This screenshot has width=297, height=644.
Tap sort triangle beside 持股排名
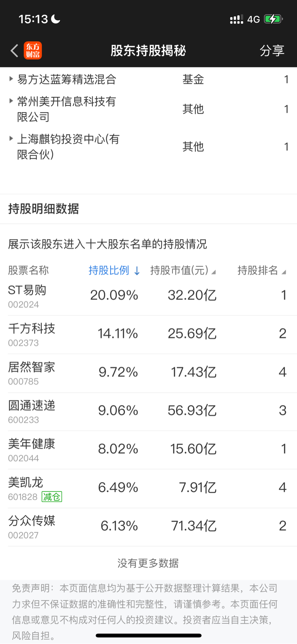click(x=284, y=272)
